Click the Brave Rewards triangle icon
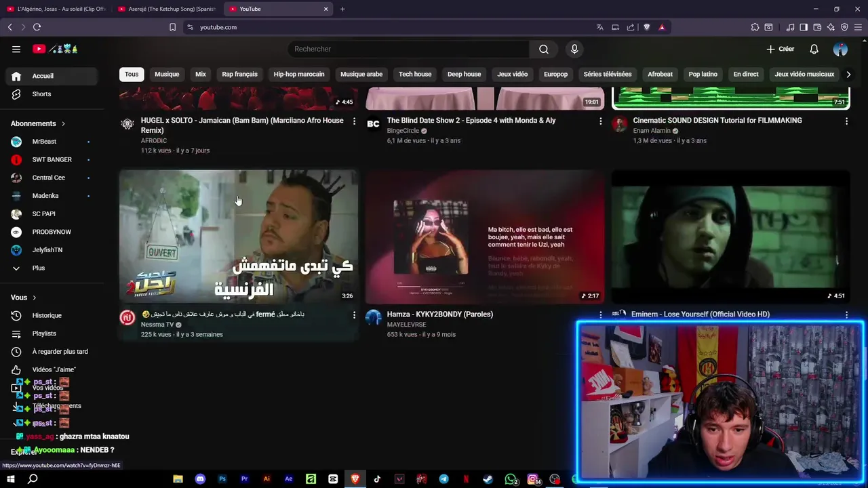The image size is (868, 488). [x=662, y=27]
